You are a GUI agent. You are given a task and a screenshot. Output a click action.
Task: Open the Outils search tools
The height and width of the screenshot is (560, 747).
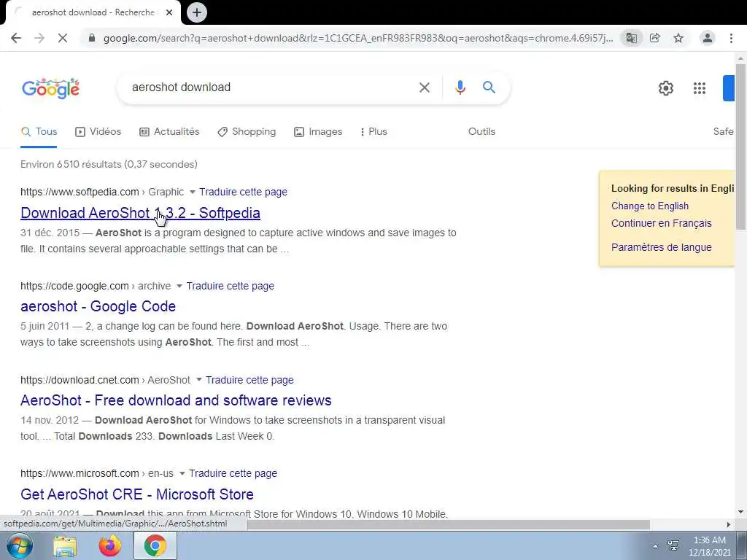(481, 132)
